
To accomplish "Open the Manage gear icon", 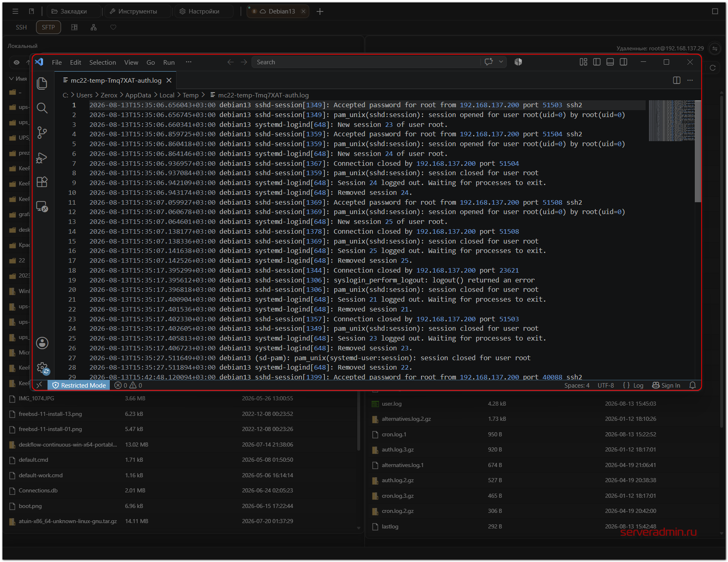I will pyautogui.click(x=42, y=368).
